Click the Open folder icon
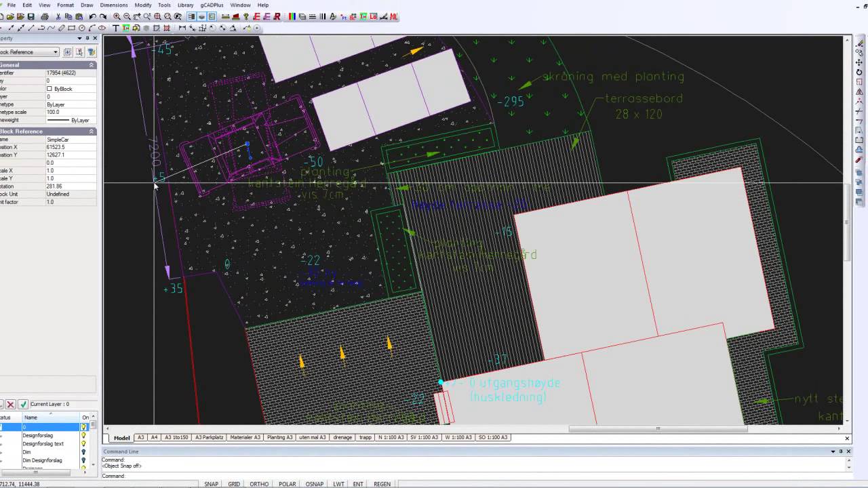Screen dimensions: 868x488 (x=10, y=16)
